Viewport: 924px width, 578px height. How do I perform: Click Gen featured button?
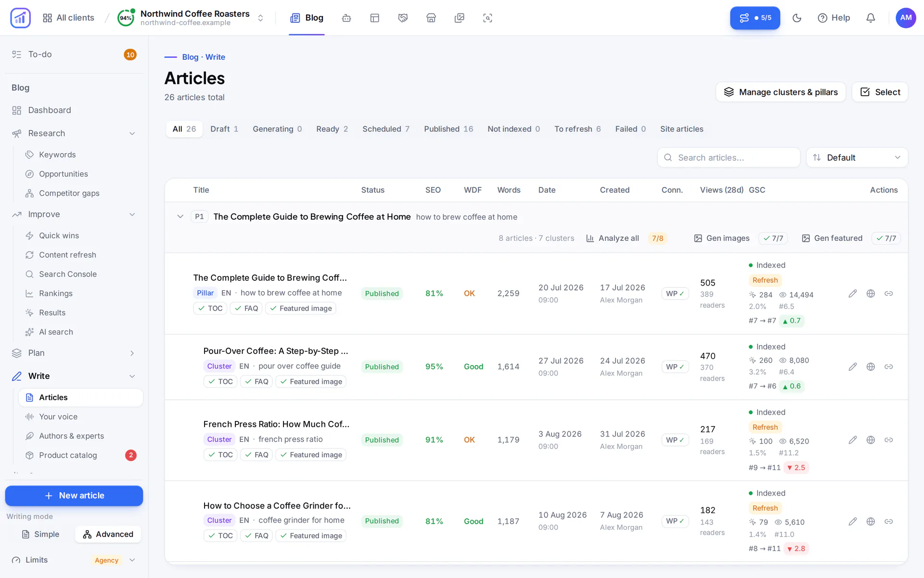tap(832, 238)
